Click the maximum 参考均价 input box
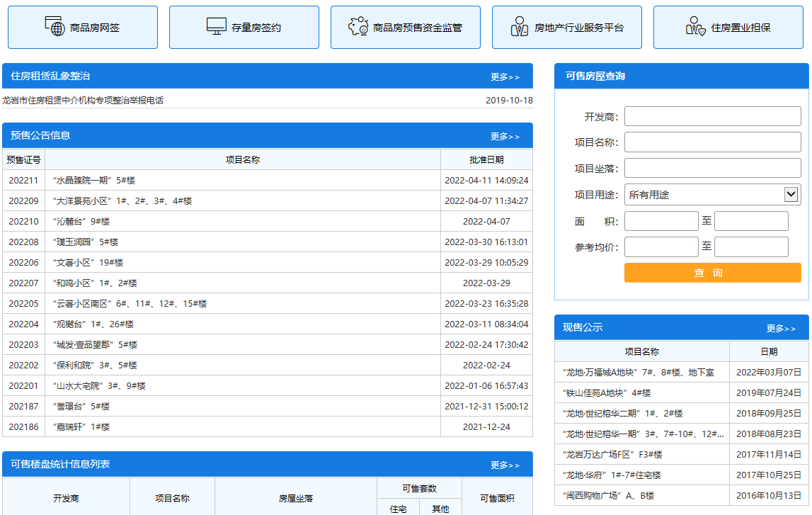Viewport: 812px width, 515px height. (x=751, y=247)
